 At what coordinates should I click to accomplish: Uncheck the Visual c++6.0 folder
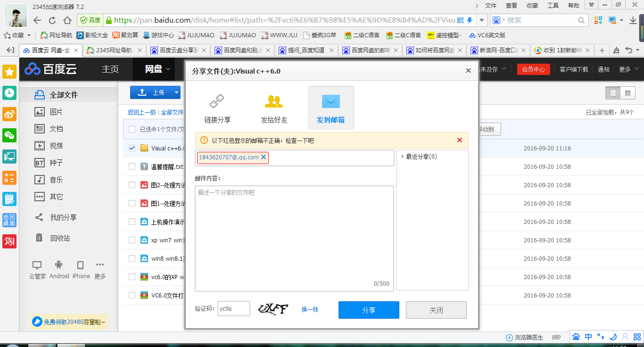(x=132, y=148)
